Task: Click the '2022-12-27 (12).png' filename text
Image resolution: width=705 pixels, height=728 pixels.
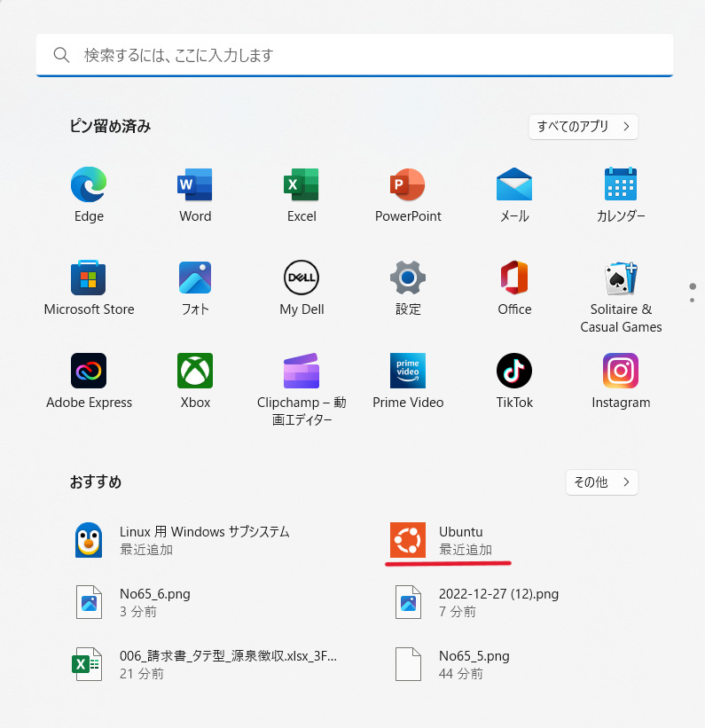Action: 498,594
